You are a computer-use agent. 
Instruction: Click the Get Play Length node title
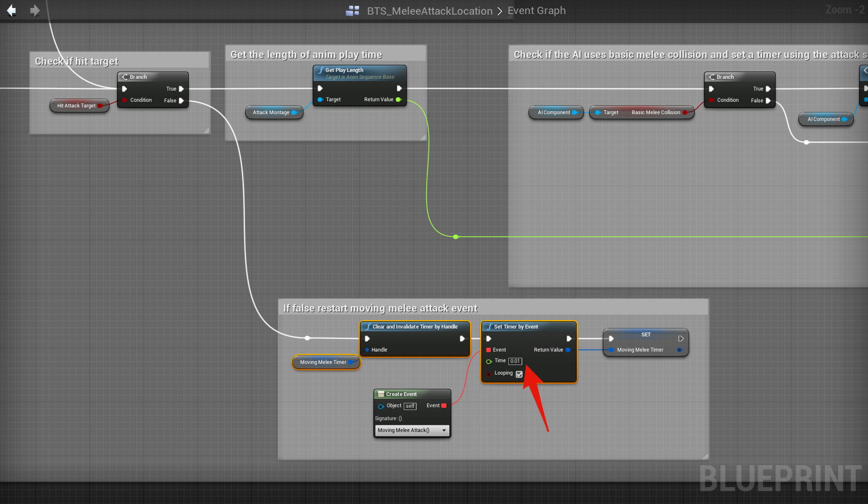(x=344, y=70)
